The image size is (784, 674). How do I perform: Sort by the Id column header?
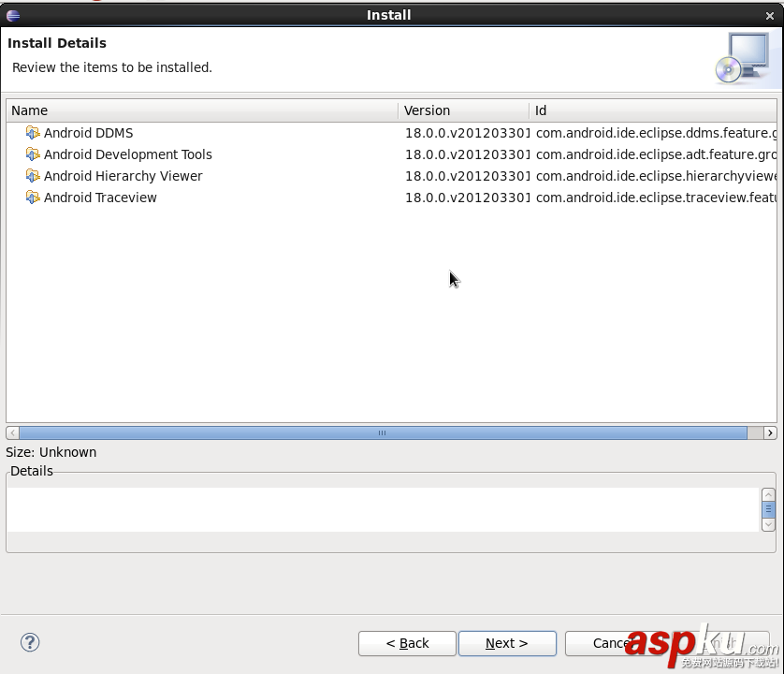coord(653,110)
